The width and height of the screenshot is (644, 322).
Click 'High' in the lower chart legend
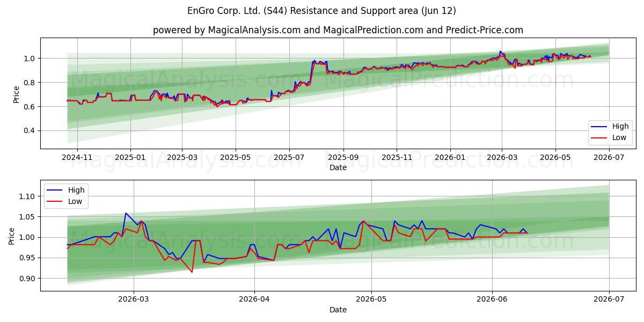click(76, 190)
